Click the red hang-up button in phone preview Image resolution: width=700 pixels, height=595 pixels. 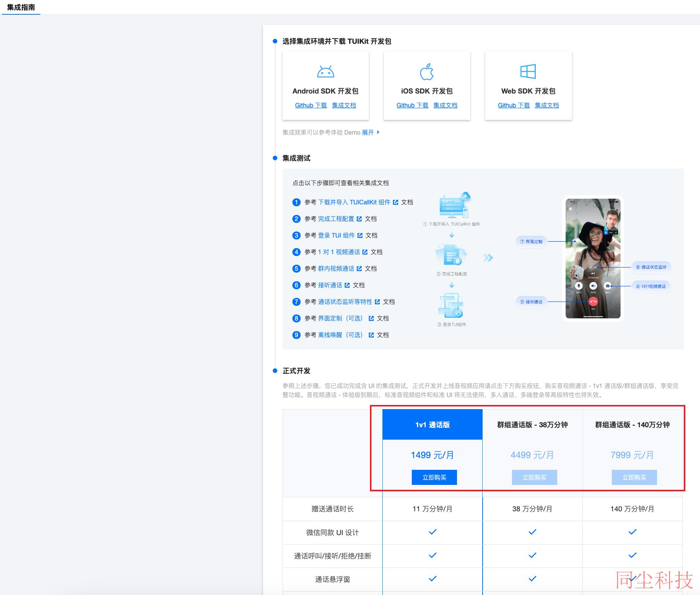click(593, 301)
